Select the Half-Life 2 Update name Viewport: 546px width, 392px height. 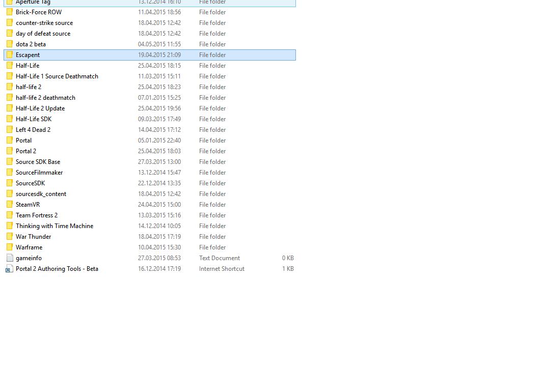coord(40,108)
